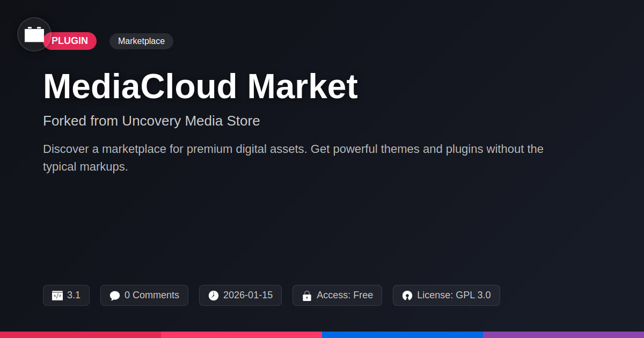Click the open source license icon
644x338 pixels.
(407, 296)
